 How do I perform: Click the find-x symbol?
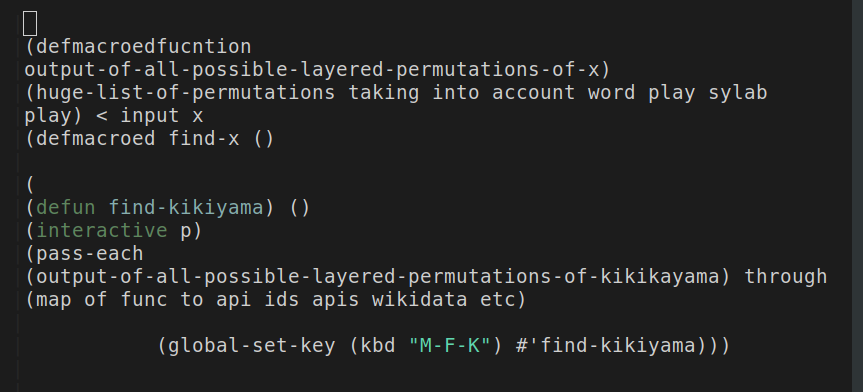click(204, 138)
